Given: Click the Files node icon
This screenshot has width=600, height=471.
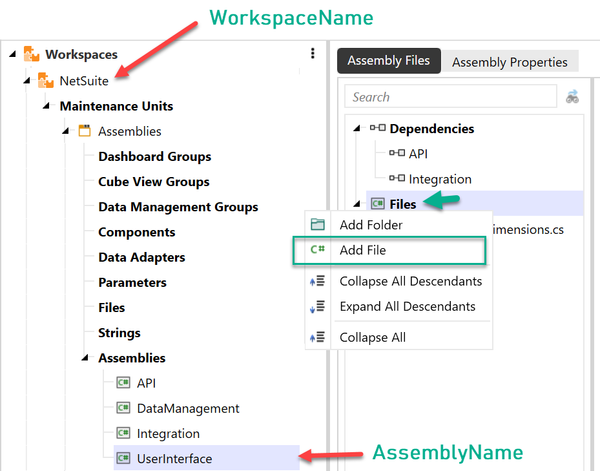Looking at the screenshot, I should point(377,204).
